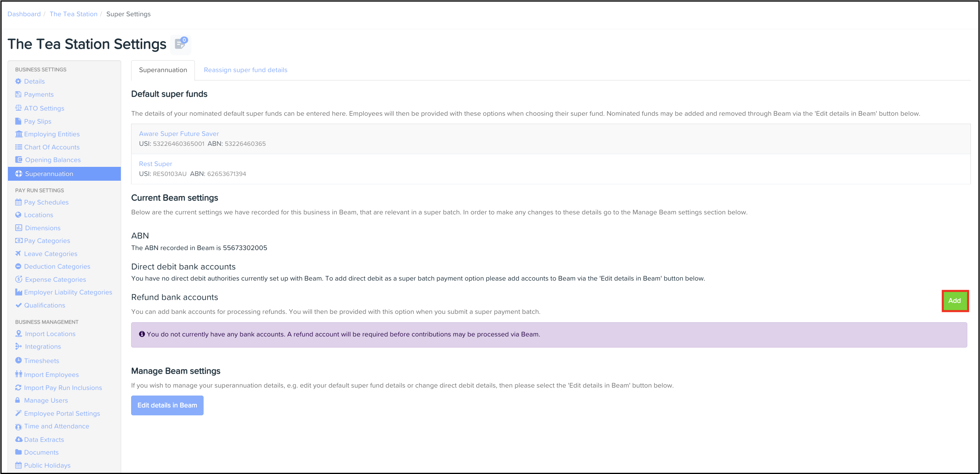Click Edit details in Beam button
The height and width of the screenshot is (474, 980).
click(167, 405)
